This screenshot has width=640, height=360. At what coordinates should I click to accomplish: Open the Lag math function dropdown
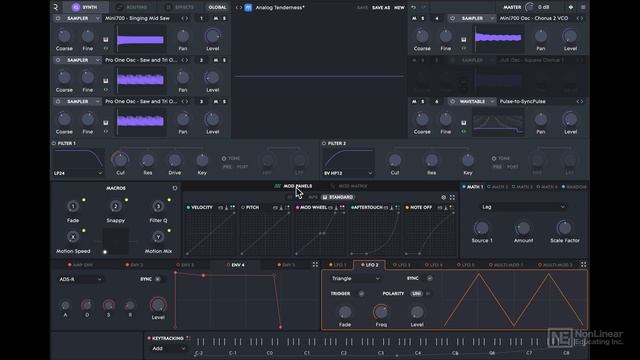pyautogui.click(x=523, y=207)
